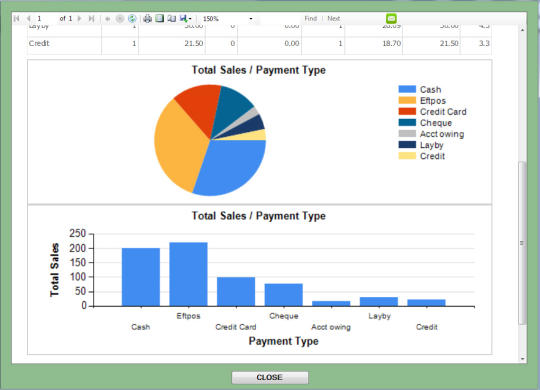Click the Credit bar in bar chart
Screen dimensions: 540x390
tap(426, 303)
